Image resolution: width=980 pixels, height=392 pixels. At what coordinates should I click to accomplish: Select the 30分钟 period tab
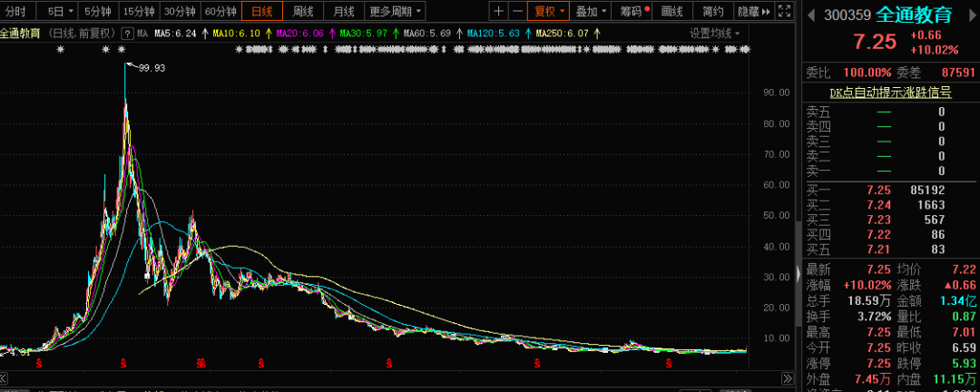[x=180, y=11]
